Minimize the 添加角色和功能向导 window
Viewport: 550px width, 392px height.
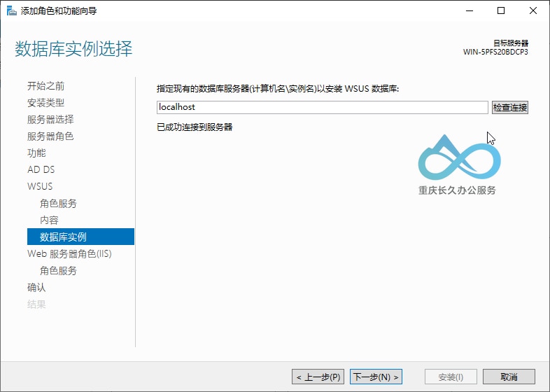(x=470, y=10)
